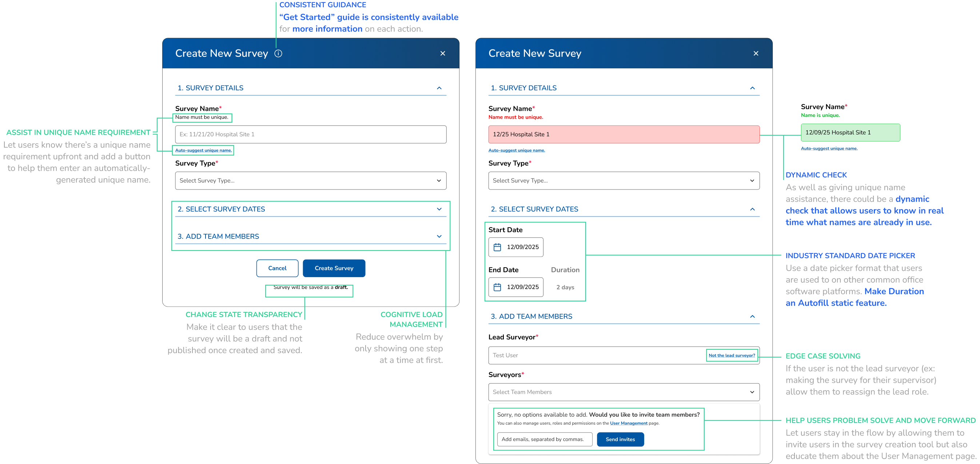The width and height of the screenshot is (980, 464).
Task: Expand the Select Survey Dates section
Action: click(439, 209)
